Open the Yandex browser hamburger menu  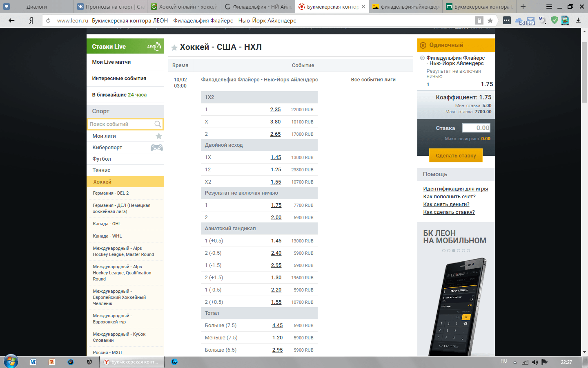pyautogui.click(x=549, y=7)
